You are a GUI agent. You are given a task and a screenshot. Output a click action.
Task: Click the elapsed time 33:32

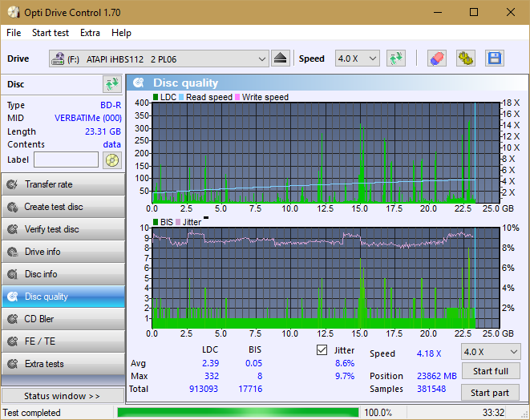click(493, 413)
